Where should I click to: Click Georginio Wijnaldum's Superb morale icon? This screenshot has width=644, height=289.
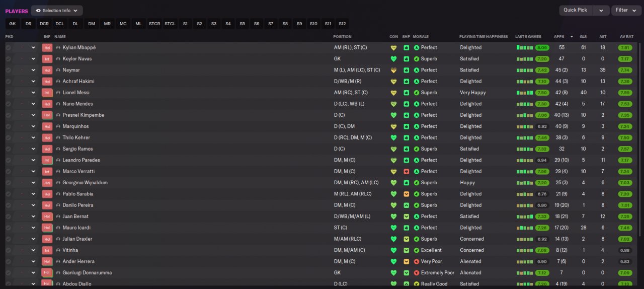tap(417, 183)
